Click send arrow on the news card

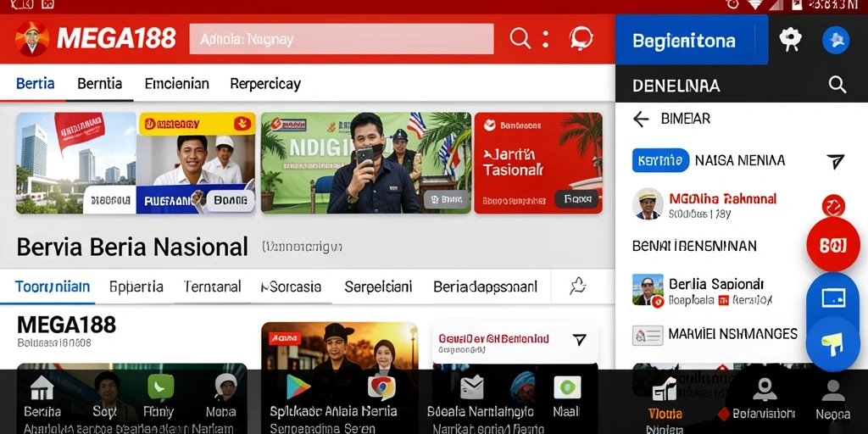point(579,340)
